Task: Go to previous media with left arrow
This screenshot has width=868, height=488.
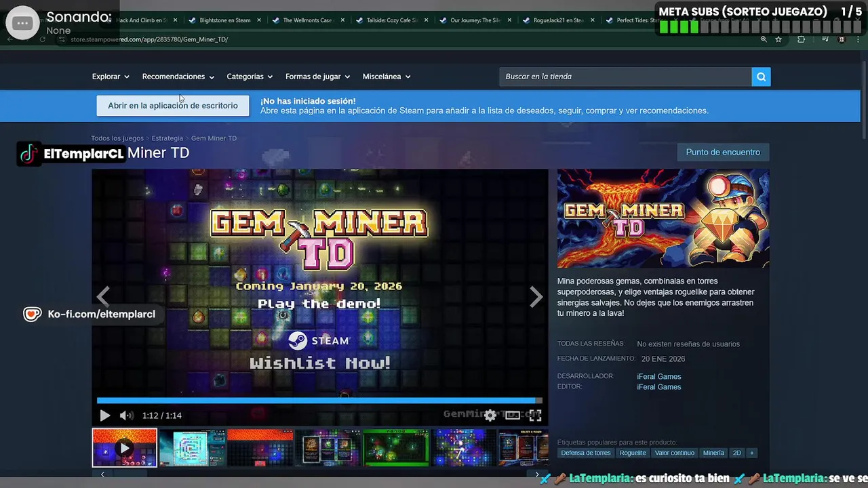Action: [103, 296]
